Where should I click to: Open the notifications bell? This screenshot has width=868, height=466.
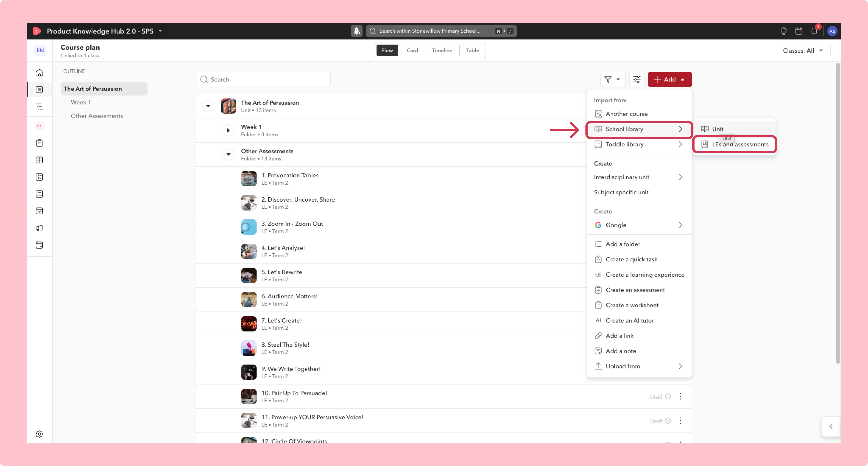[814, 31]
